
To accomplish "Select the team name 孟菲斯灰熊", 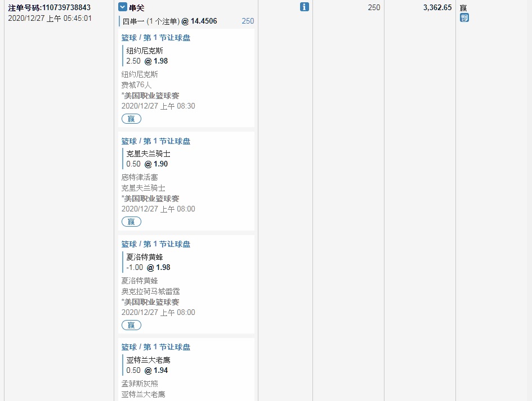I will [x=140, y=384].
